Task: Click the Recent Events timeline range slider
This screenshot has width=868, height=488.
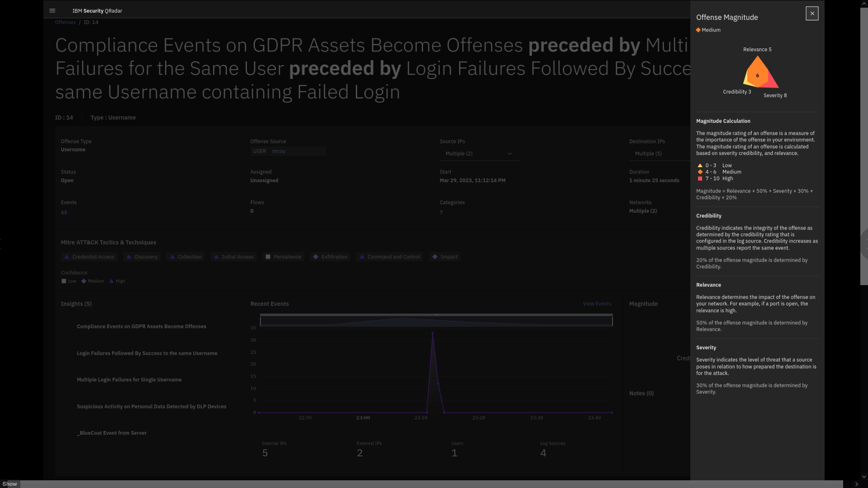Action: pyautogui.click(x=436, y=321)
